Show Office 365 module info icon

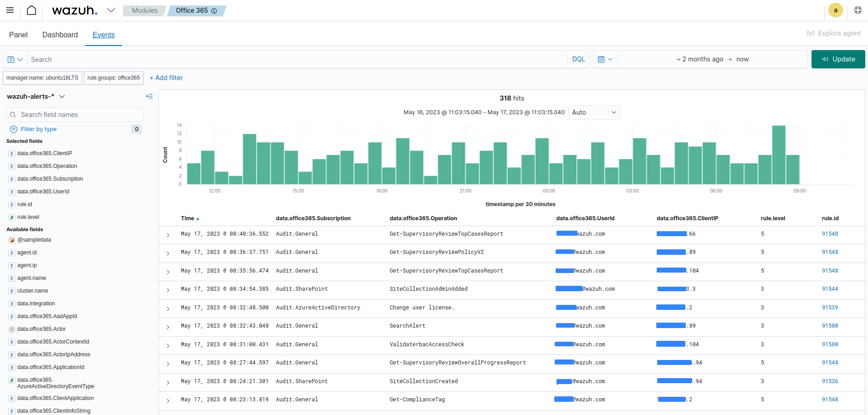(x=214, y=10)
